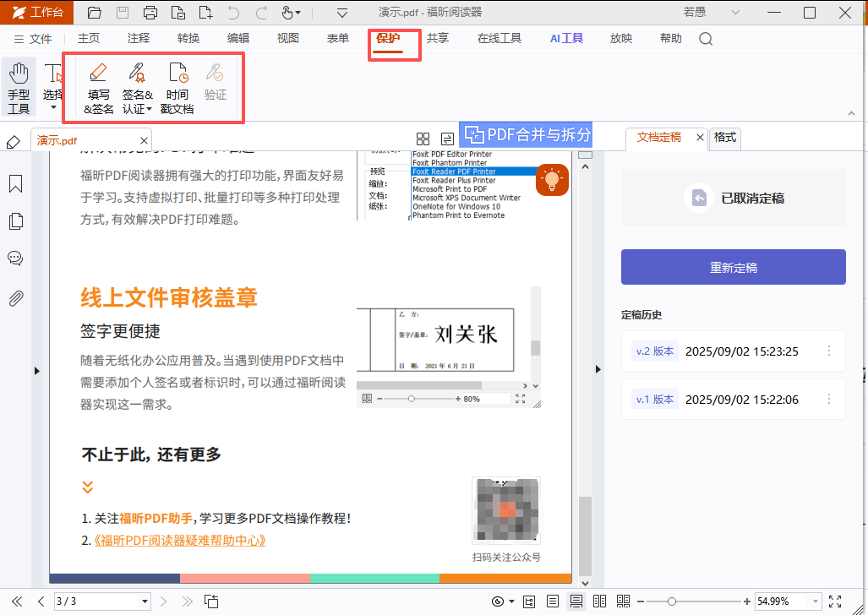
Task: Open the Foxit PDF reader help center link
Action: click(180, 541)
